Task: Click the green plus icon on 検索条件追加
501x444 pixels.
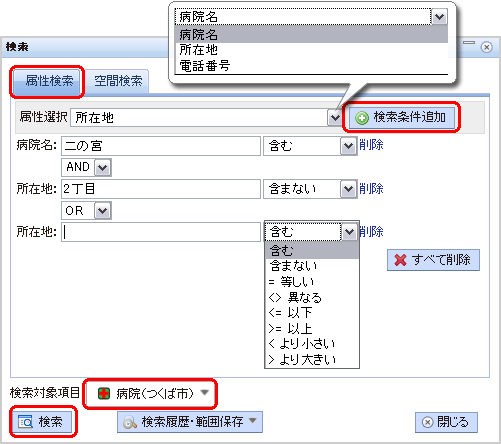Action: (x=362, y=118)
